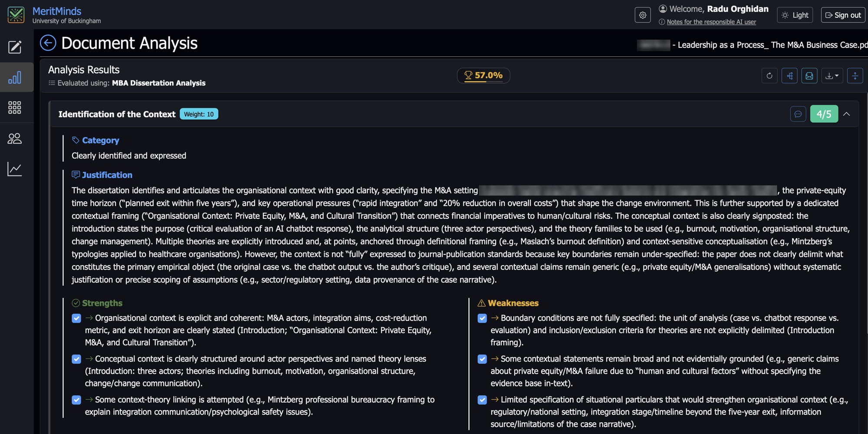Toggle checkbox for 'Organisational context is explicit' strength
Image resolution: width=868 pixels, height=434 pixels.
76,319
